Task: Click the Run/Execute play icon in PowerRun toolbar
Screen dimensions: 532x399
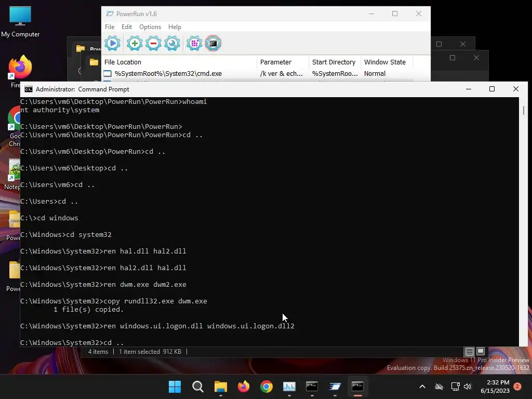Action: (112, 44)
